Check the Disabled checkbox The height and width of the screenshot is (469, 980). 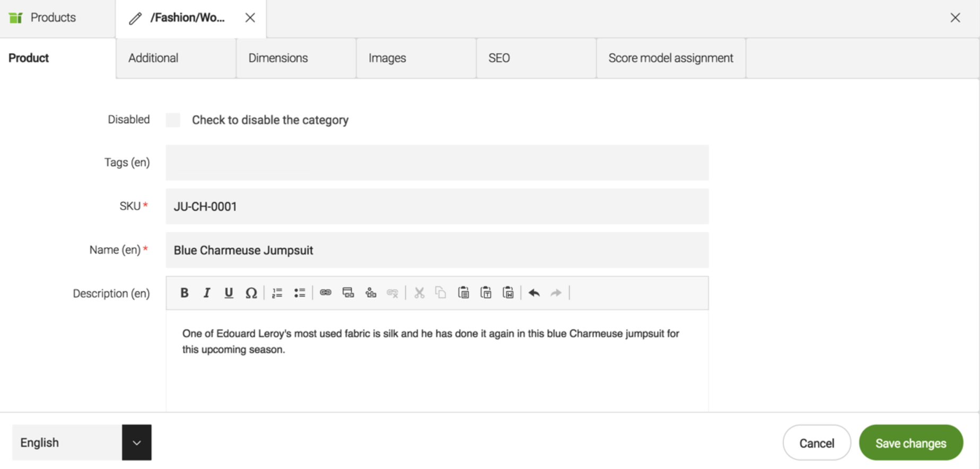[x=173, y=120]
